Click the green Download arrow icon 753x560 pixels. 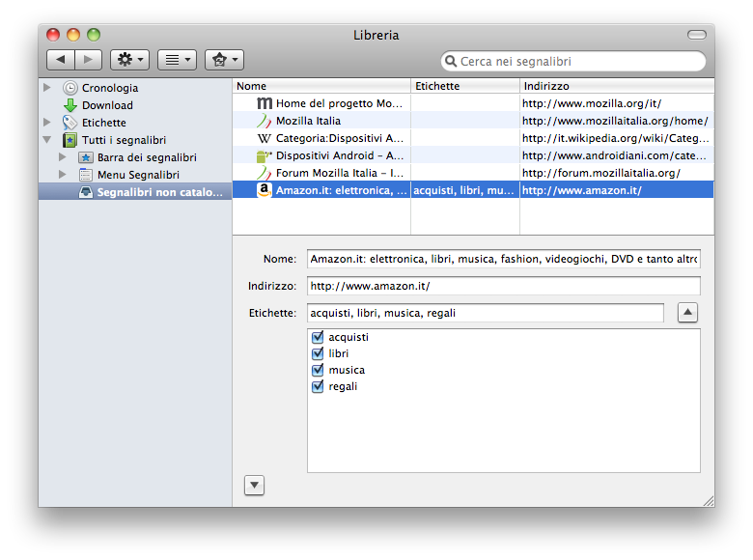pyautogui.click(x=70, y=105)
